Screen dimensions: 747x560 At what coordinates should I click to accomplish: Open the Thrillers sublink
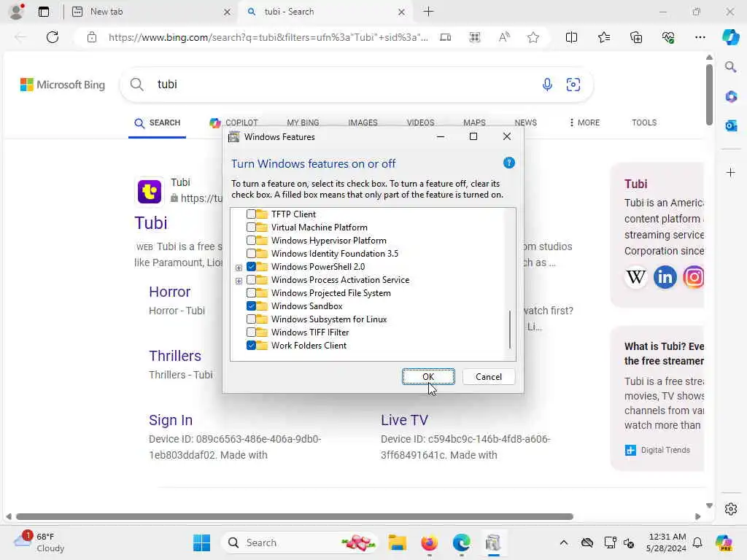175,356
